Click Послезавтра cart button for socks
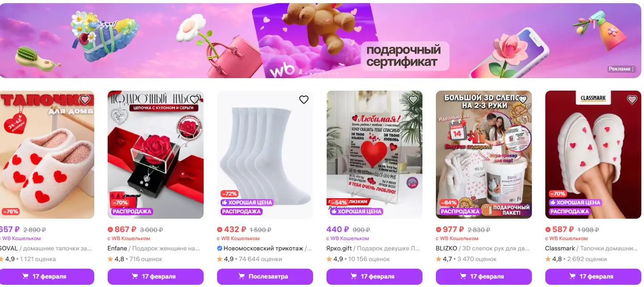 pos(265,276)
